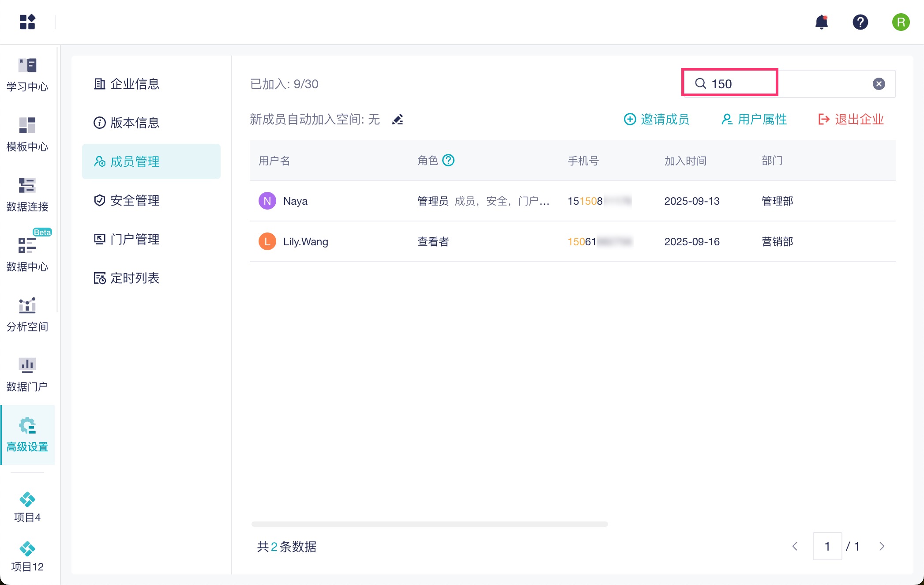Screen dimensions: 924x585
Task: Open 用户属性 settings
Action: click(755, 119)
